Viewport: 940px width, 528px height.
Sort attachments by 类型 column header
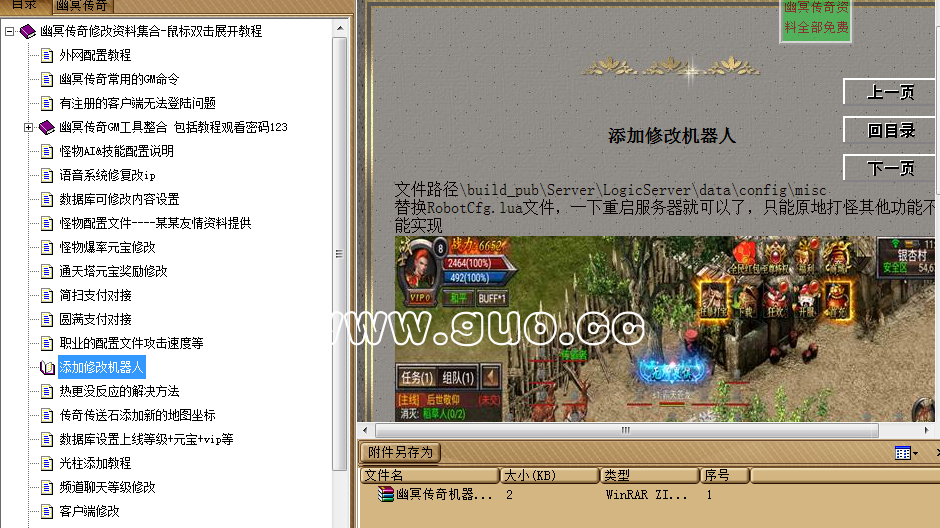[x=650, y=475]
